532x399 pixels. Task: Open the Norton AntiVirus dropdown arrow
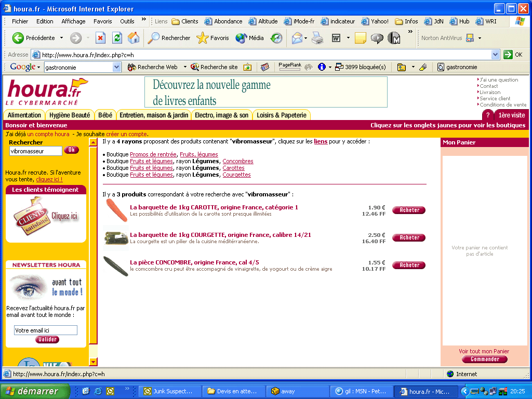[x=480, y=38]
